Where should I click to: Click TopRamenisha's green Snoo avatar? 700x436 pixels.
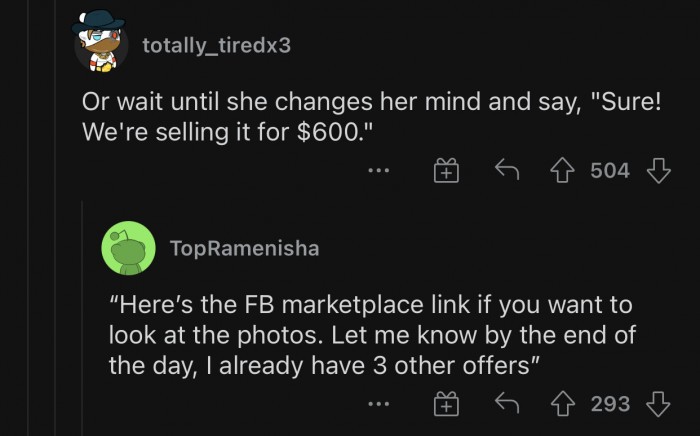coord(129,248)
